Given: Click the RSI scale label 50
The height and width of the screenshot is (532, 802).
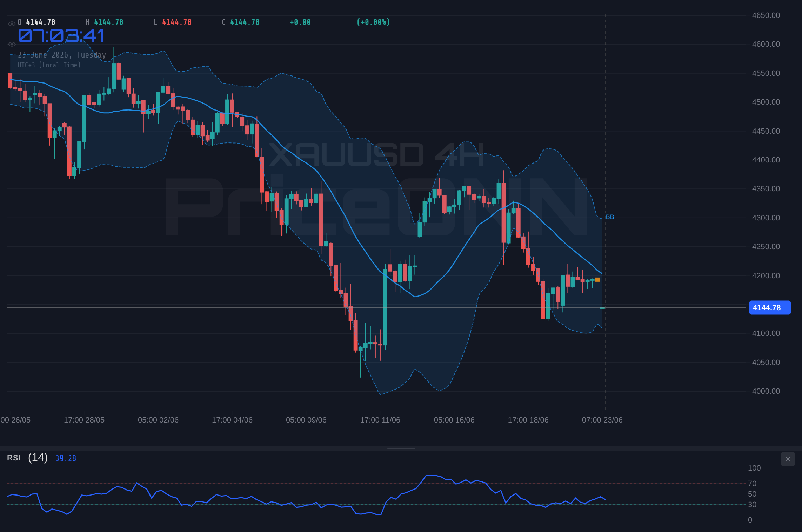Looking at the screenshot, I should 752,494.
